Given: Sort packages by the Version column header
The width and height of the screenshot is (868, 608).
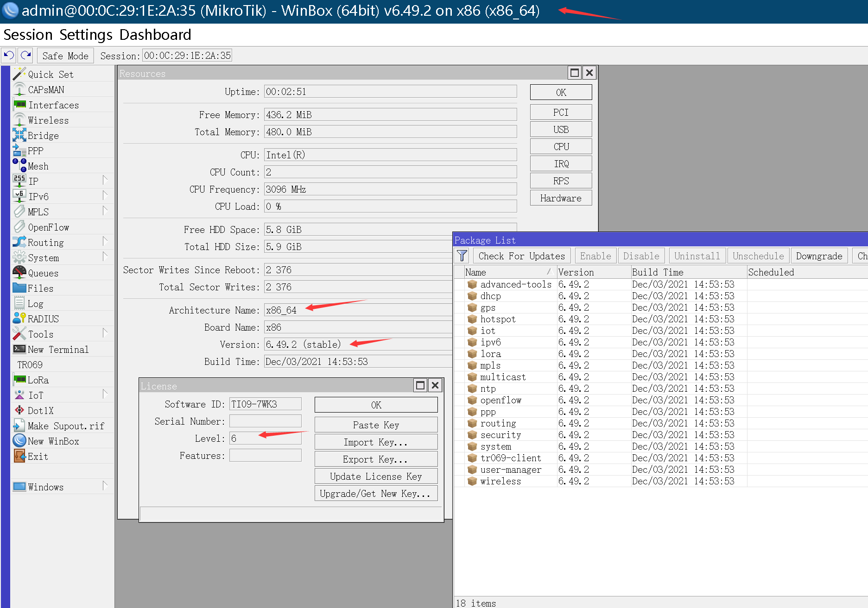Looking at the screenshot, I should tap(594, 272).
